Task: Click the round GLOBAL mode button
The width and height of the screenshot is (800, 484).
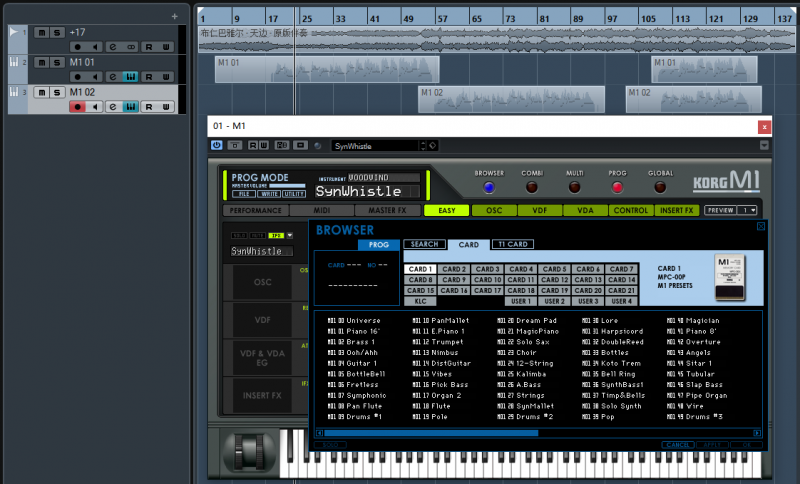Action: click(x=660, y=187)
